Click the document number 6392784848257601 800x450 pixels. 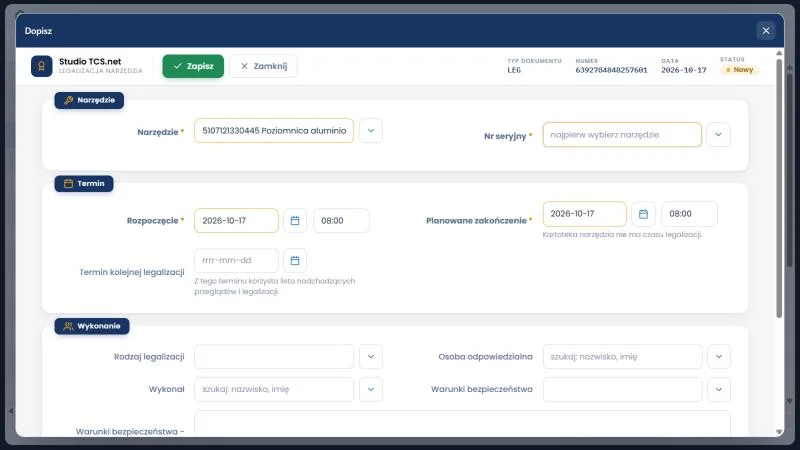(x=611, y=70)
